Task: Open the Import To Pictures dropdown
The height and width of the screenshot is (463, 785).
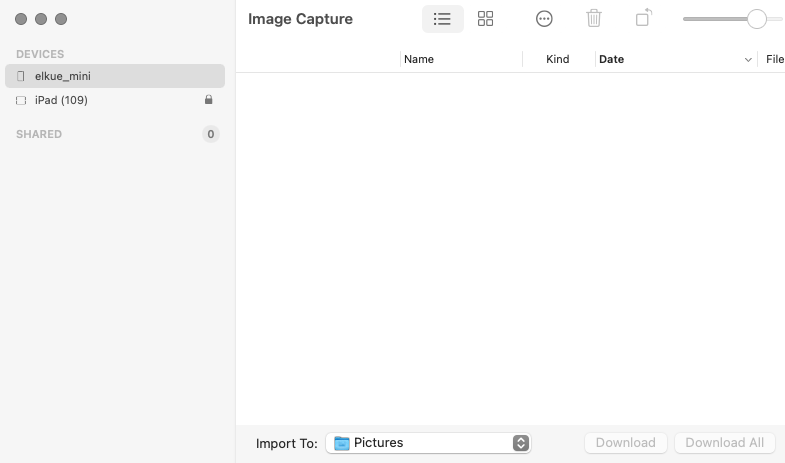Action: point(428,443)
